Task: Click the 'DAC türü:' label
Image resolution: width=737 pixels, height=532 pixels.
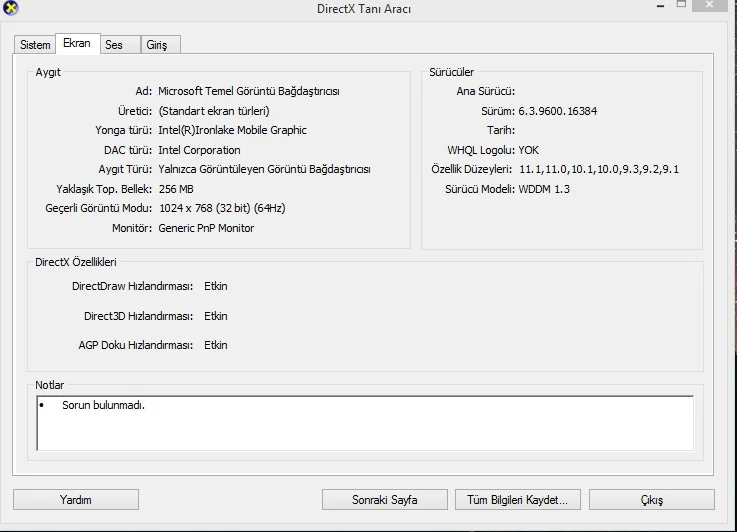Action: 128,150
